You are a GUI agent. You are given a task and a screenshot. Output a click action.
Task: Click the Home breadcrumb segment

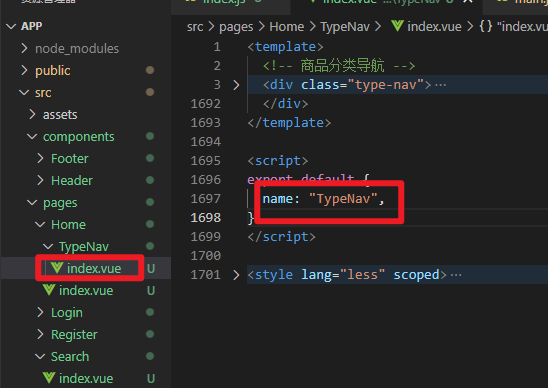click(x=287, y=27)
